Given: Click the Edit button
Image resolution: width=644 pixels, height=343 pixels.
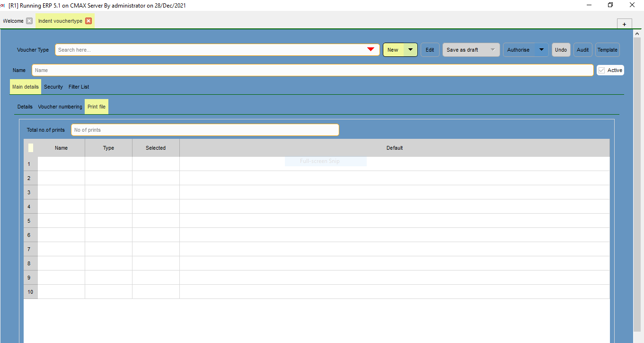Looking at the screenshot, I should click(x=430, y=50).
